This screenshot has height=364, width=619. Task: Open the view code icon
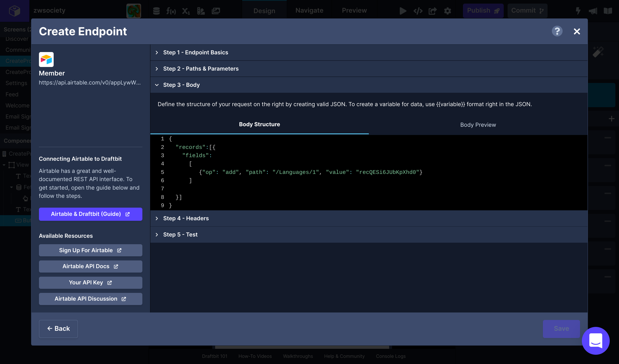pos(418,11)
